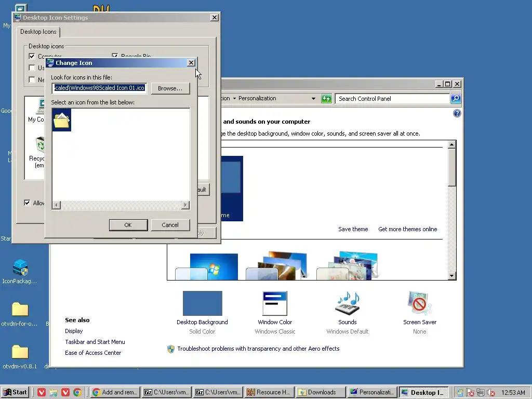Launch Chrome from quick launch
532x399 pixels.
tap(77, 392)
